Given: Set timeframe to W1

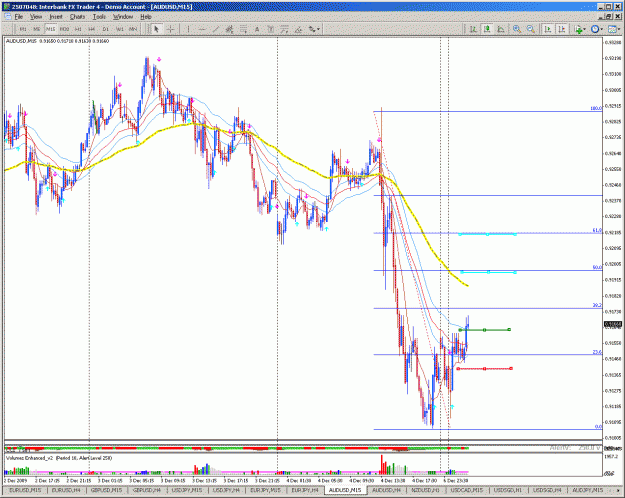Looking at the screenshot, I should pyautogui.click(x=120, y=29).
